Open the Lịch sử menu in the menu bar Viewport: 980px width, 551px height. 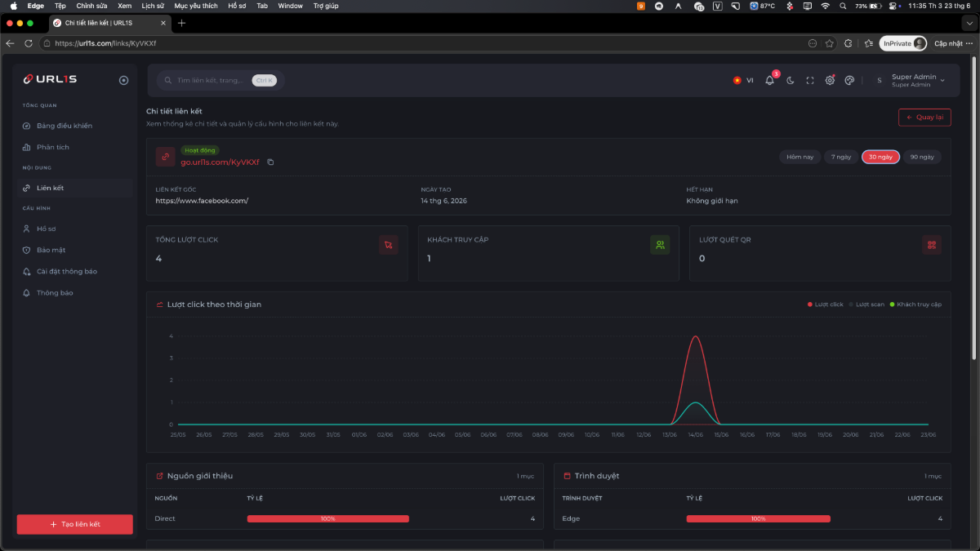tap(153, 6)
